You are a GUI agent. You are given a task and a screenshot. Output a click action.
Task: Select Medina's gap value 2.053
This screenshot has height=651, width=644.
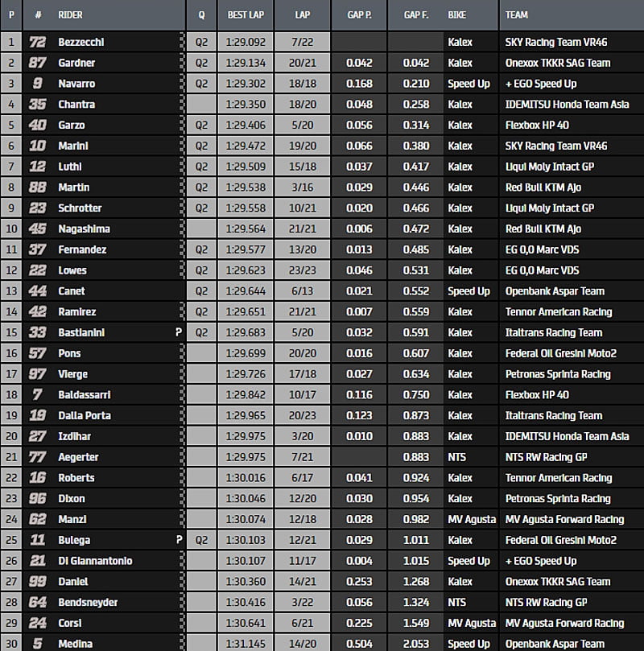click(x=417, y=644)
